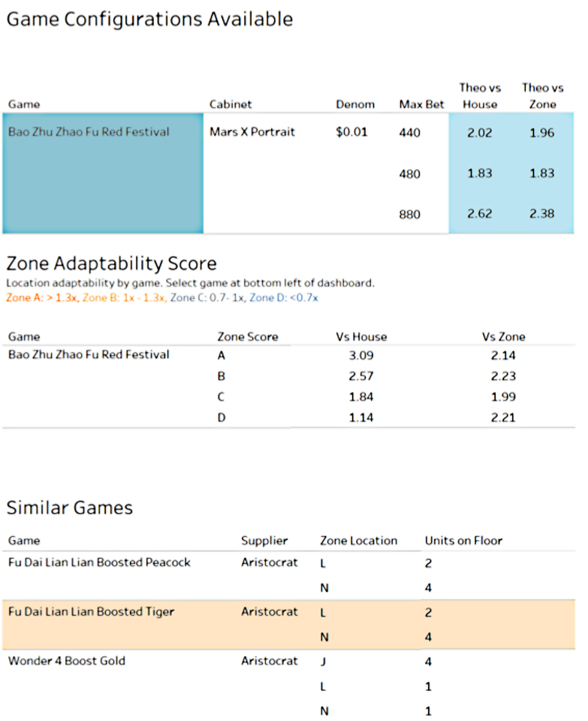Click the 440 max bet row
Viewport: 588px width, 721px height.
pyautogui.click(x=412, y=133)
